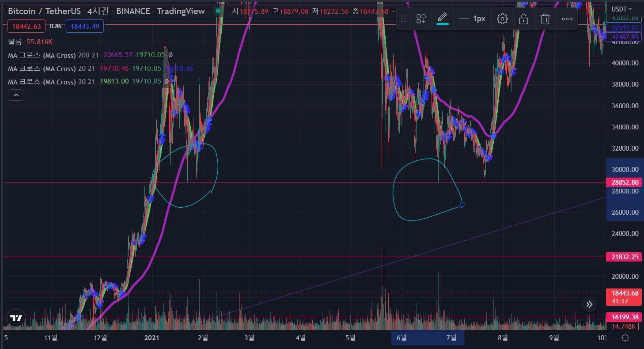Grab the floating toolbar drag handle
The width and height of the screenshot is (644, 349).
tap(403, 19)
